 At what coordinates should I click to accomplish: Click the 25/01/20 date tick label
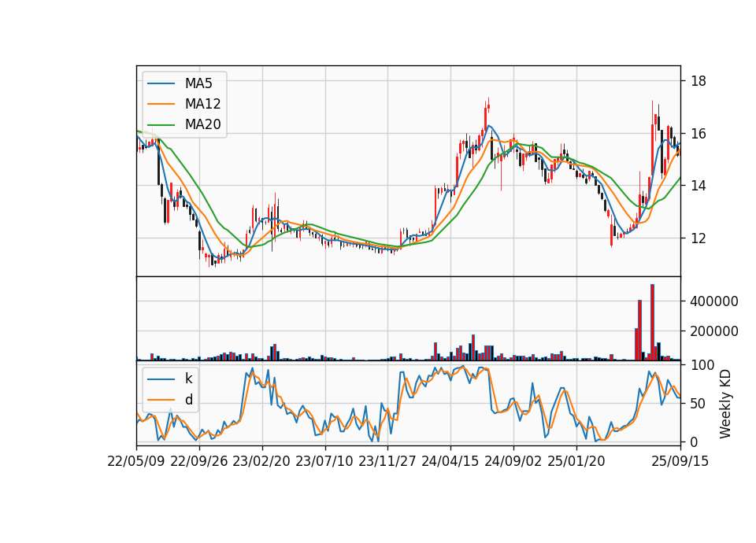[x=576, y=462]
